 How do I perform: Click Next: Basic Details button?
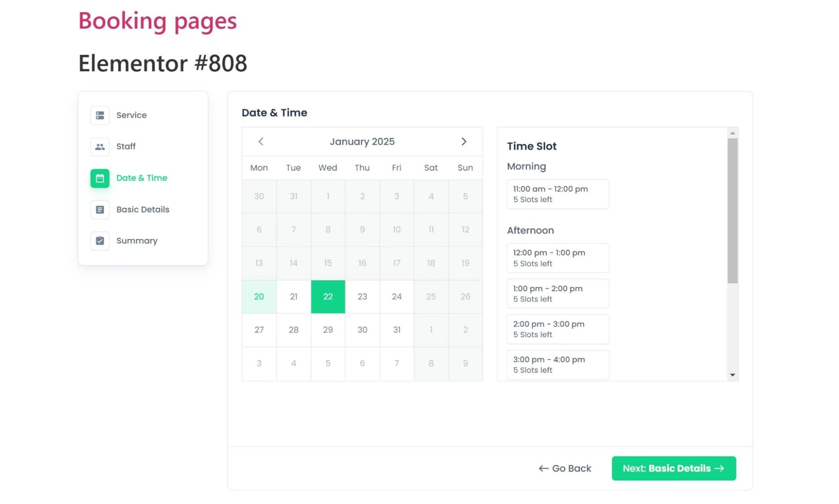click(x=674, y=468)
